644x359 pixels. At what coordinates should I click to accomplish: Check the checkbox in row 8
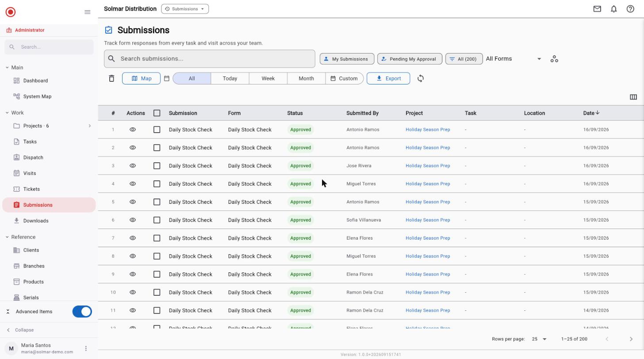tap(157, 256)
